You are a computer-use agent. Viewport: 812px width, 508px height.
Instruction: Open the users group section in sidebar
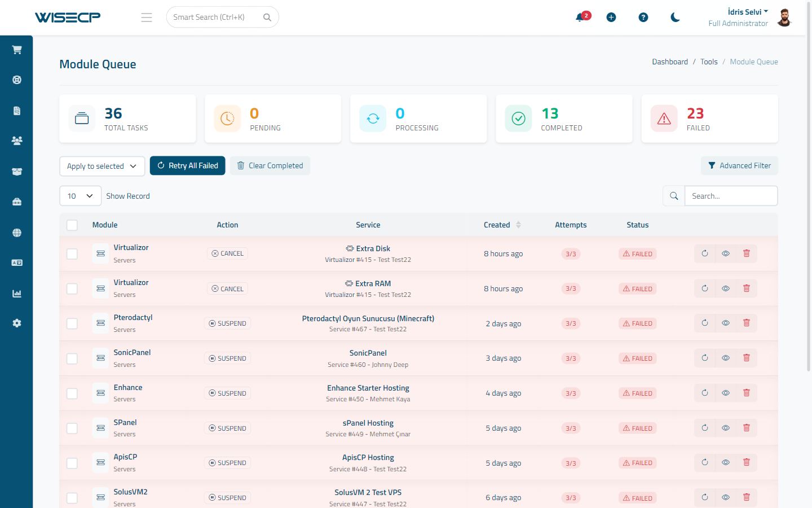click(x=17, y=141)
